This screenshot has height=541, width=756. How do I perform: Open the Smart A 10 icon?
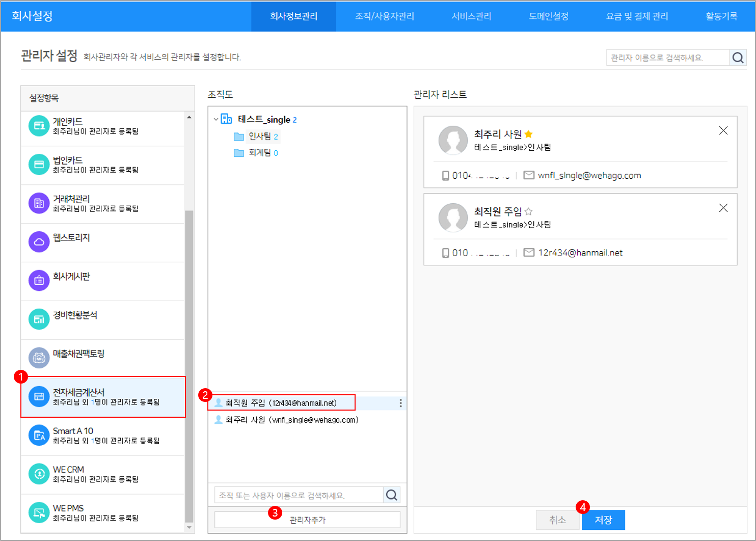(39, 436)
